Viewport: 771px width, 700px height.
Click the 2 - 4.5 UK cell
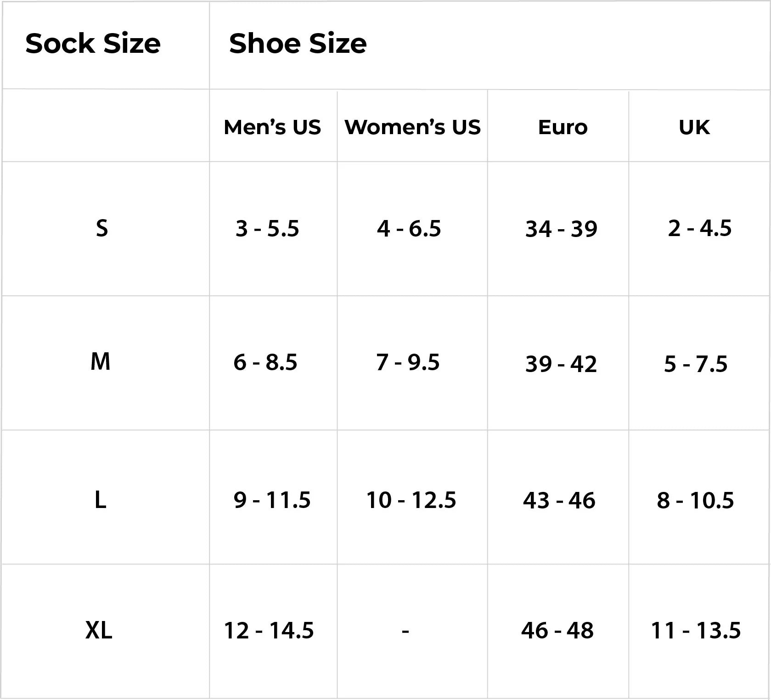tap(699, 228)
